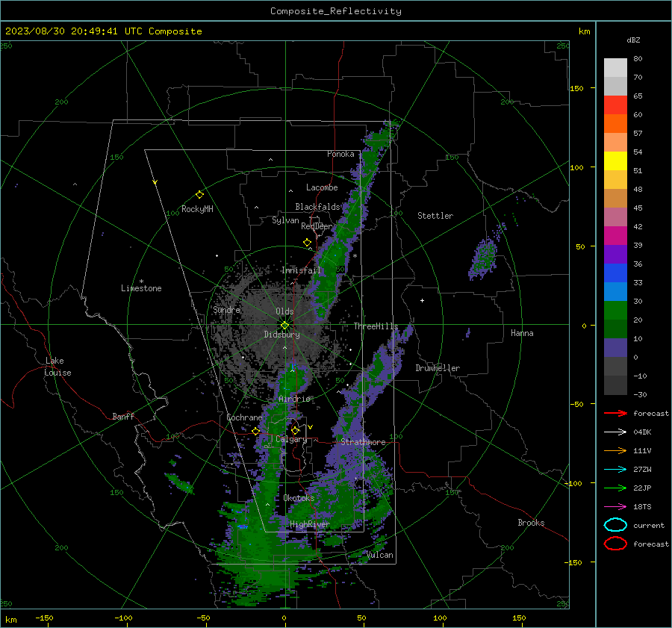Click the Limestone label
Screen dimensions: 672x628
[x=141, y=288]
